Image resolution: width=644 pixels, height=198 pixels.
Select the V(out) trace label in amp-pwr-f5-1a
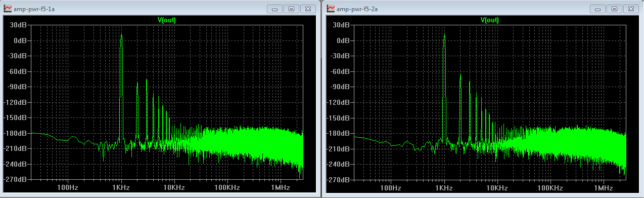pyautogui.click(x=167, y=20)
